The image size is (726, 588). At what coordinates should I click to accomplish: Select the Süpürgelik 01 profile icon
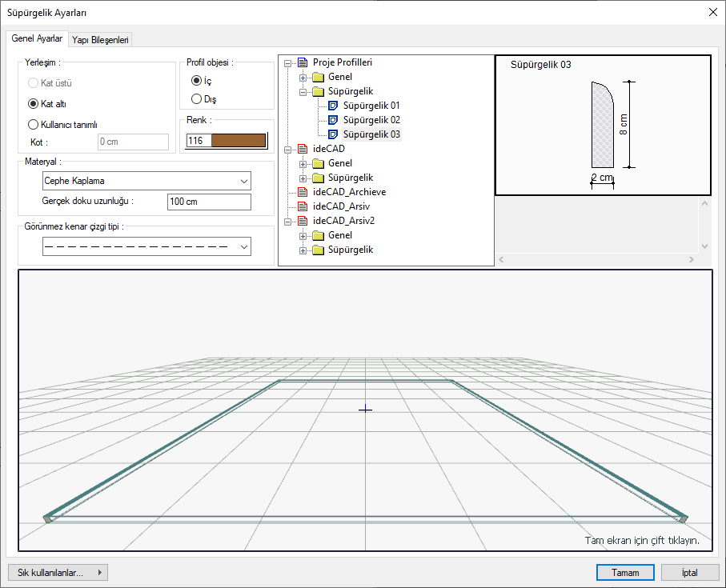pyautogui.click(x=334, y=106)
